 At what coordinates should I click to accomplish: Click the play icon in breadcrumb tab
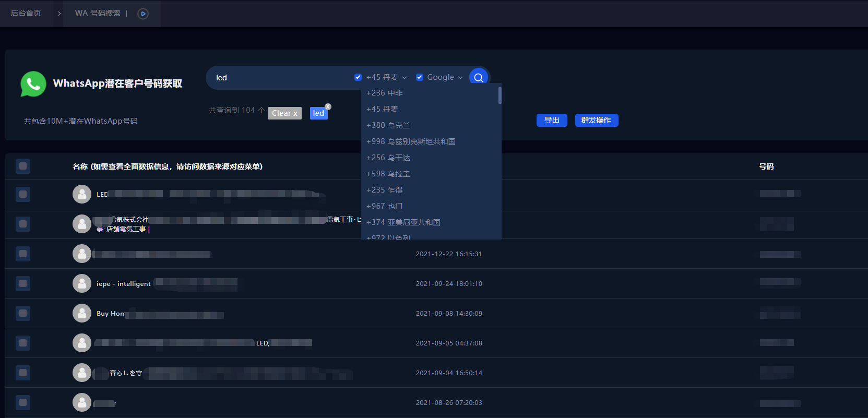(x=143, y=14)
